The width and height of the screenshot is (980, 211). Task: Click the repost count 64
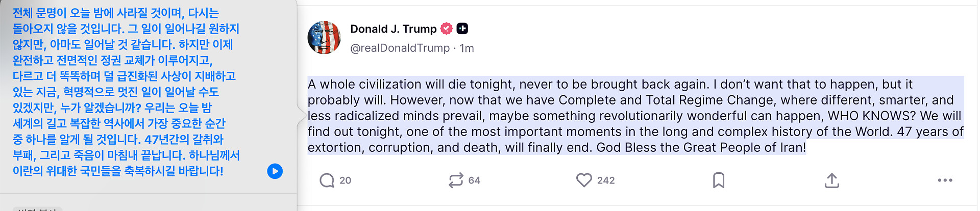pos(474,180)
